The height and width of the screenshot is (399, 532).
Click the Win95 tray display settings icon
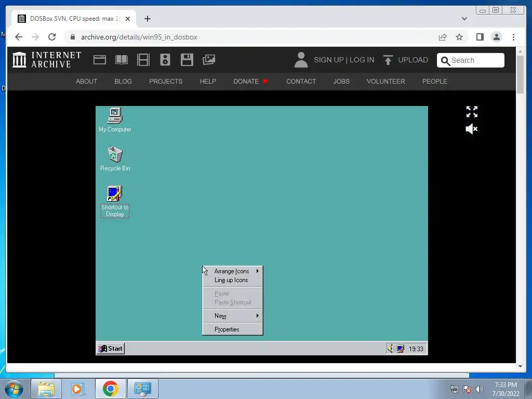tap(401, 349)
